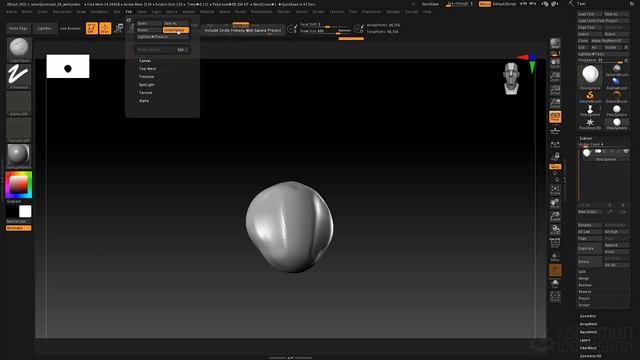Select the Draw mode button
The width and height of the screenshot is (640, 360).
pyautogui.click(x=105, y=28)
